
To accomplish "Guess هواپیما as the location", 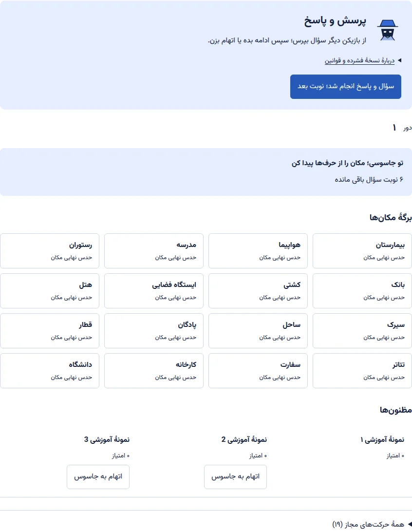I will pyautogui.click(x=258, y=251).
